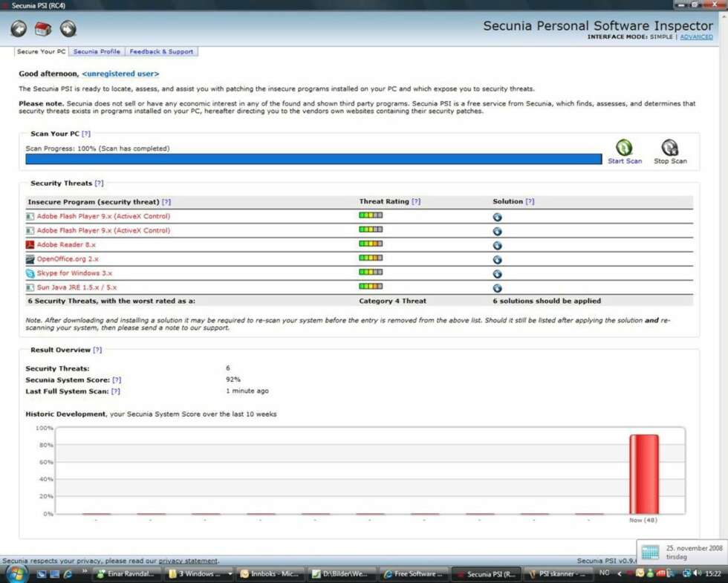Switch to the D:\Bilder taskbar window
Screen dimensions: 728x583
pos(342,573)
